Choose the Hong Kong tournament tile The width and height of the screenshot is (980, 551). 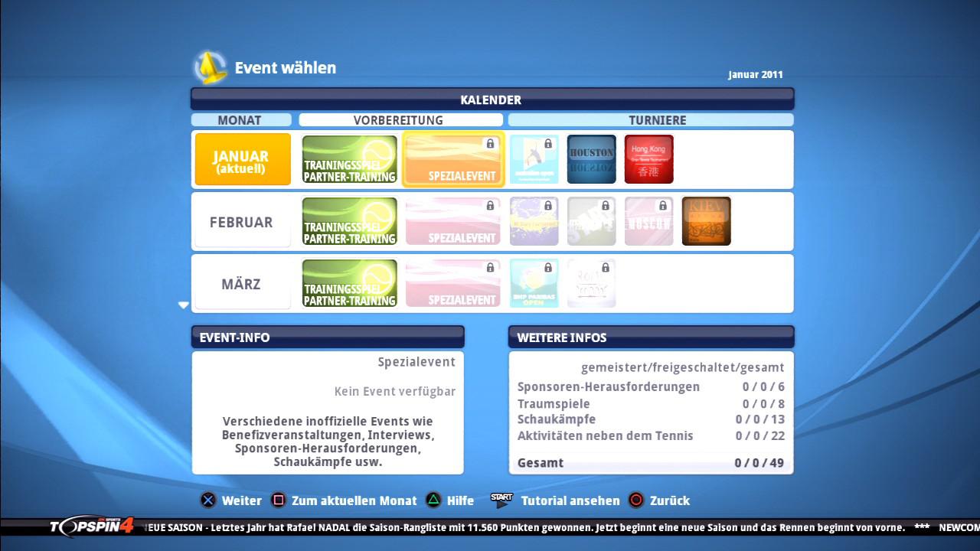click(649, 159)
